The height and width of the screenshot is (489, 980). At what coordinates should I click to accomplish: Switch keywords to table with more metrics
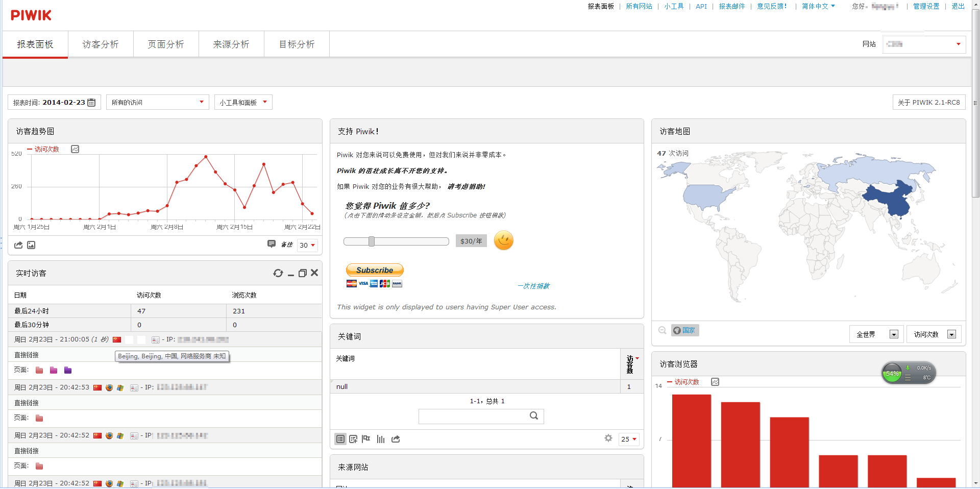click(353, 439)
